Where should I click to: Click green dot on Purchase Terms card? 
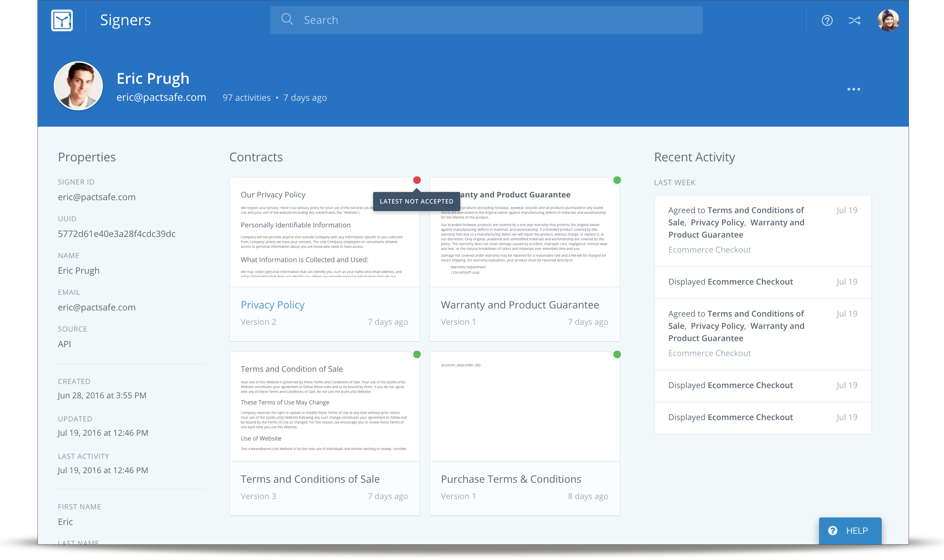click(x=617, y=354)
